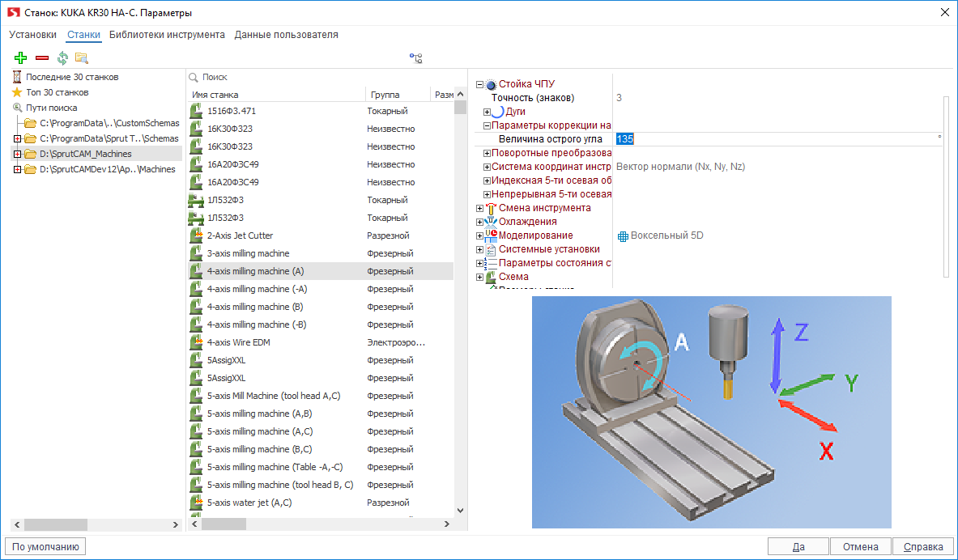Open the Установки tab
The width and height of the screenshot is (958, 560).
33,35
